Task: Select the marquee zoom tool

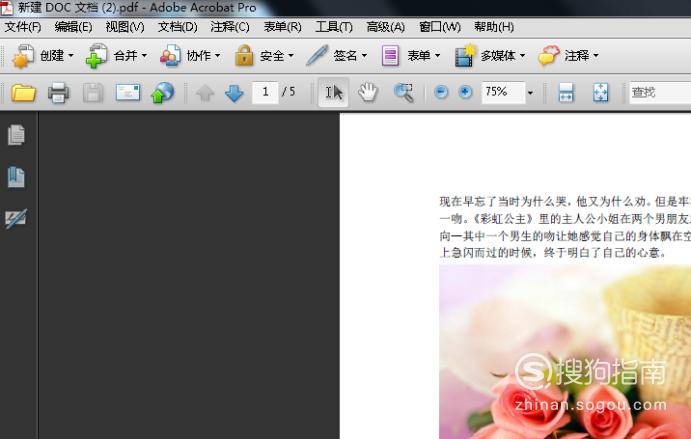Action: (x=404, y=93)
